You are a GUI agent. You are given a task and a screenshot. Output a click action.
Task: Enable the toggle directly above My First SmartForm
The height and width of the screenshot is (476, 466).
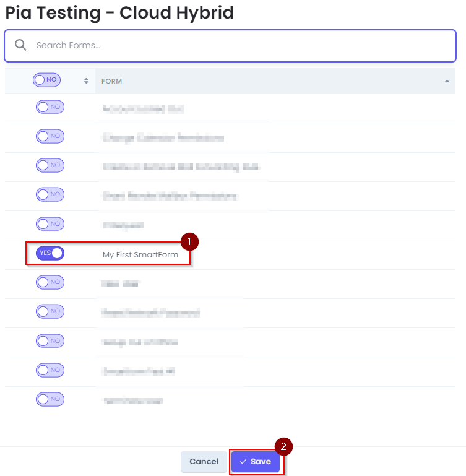coord(50,224)
